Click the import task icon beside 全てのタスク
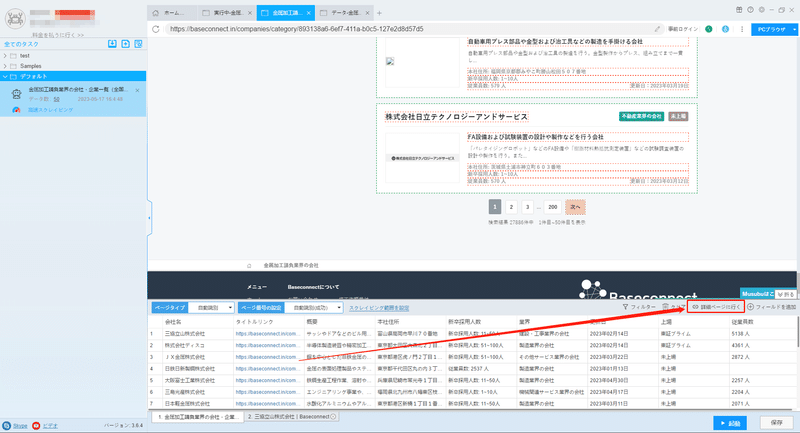 click(112, 44)
